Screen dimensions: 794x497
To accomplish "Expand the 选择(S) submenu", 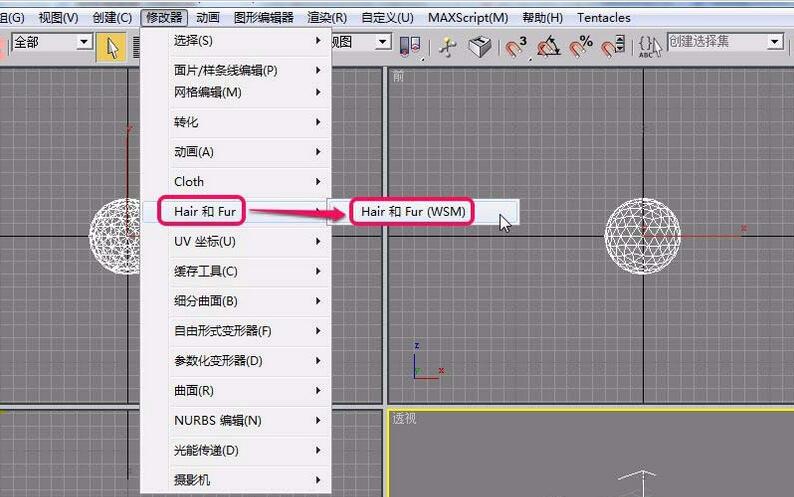I will tap(236, 41).
